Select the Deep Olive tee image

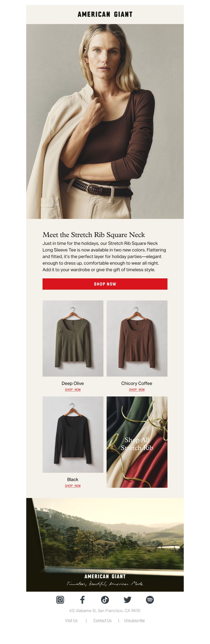(x=73, y=338)
